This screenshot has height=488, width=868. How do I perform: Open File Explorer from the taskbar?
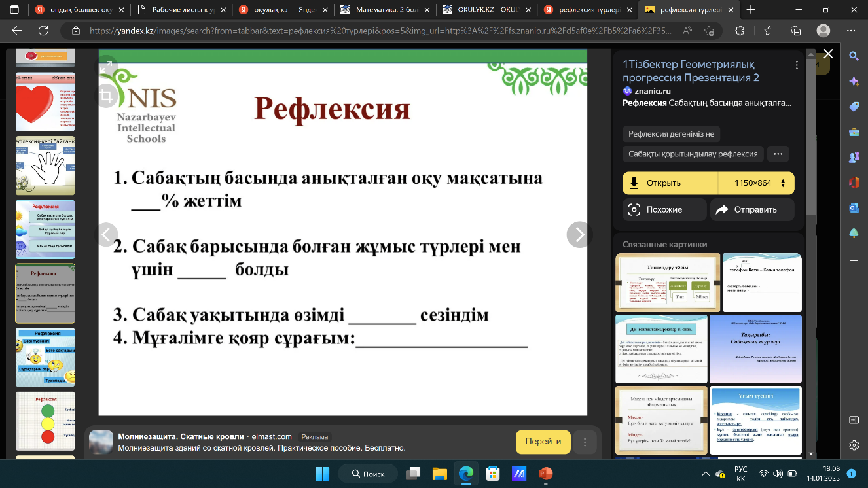438,474
